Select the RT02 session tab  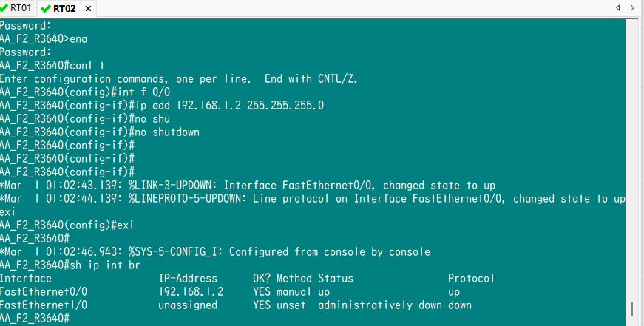64,9
